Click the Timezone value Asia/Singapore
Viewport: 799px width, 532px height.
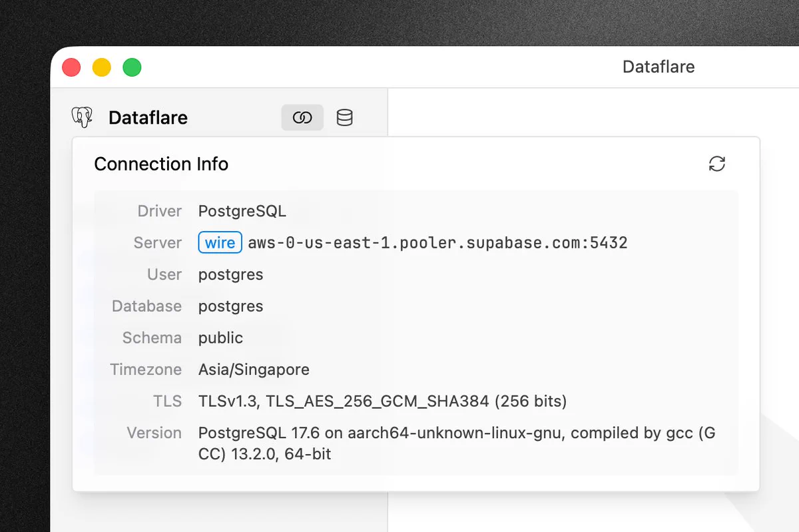[x=254, y=370]
